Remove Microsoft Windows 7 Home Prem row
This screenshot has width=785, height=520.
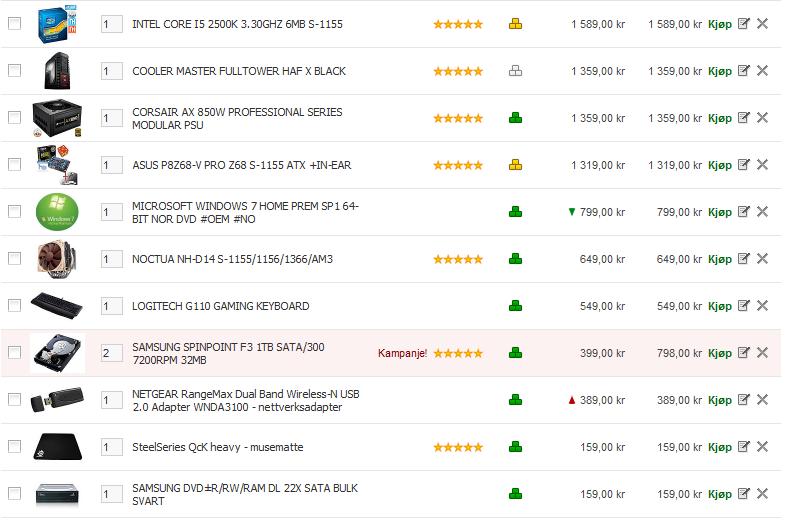click(x=762, y=212)
